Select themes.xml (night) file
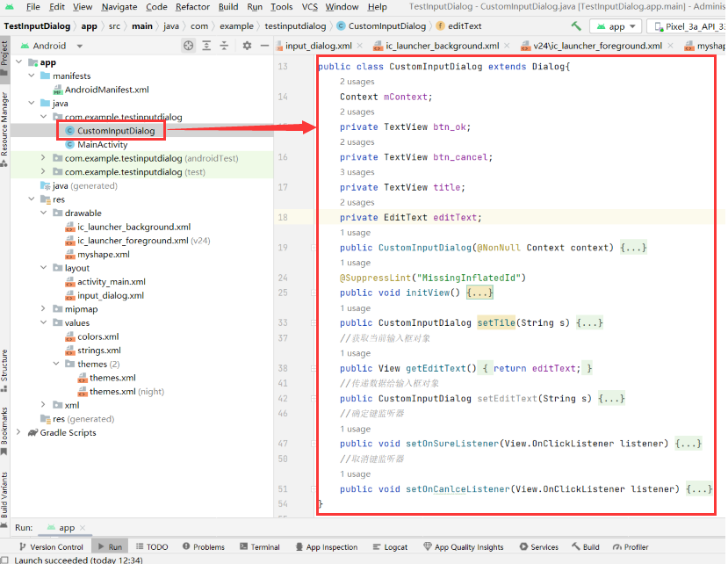 coord(120,391)
